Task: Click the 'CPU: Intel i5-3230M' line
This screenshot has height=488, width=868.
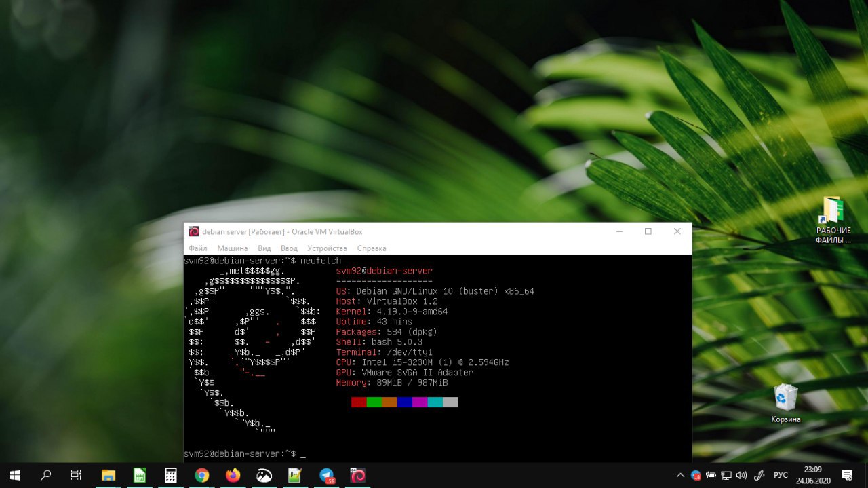Action: [422, 362]
